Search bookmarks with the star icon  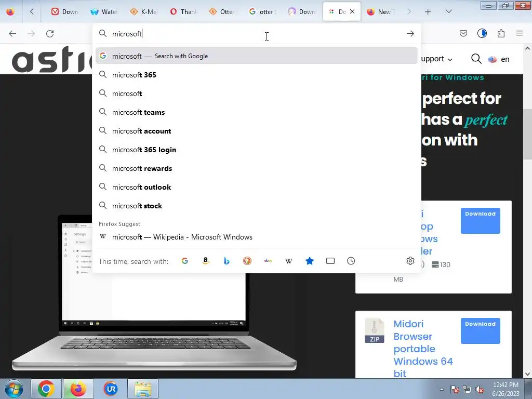click(x=310, y=261)
